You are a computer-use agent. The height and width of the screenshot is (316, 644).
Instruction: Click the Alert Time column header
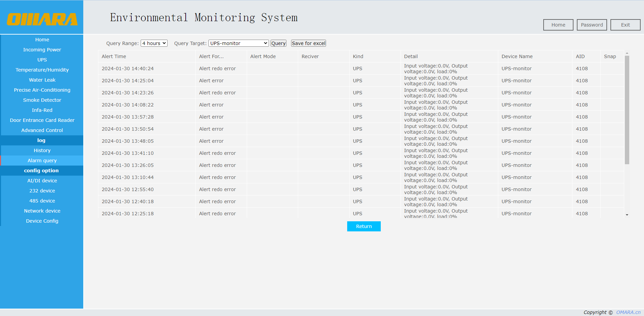pyautogui.click(x=114, y=56)
